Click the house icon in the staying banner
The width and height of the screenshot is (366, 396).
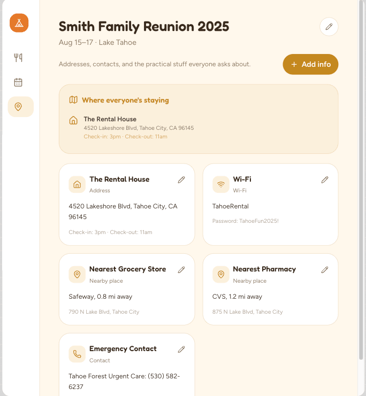(x=73, y=120)
